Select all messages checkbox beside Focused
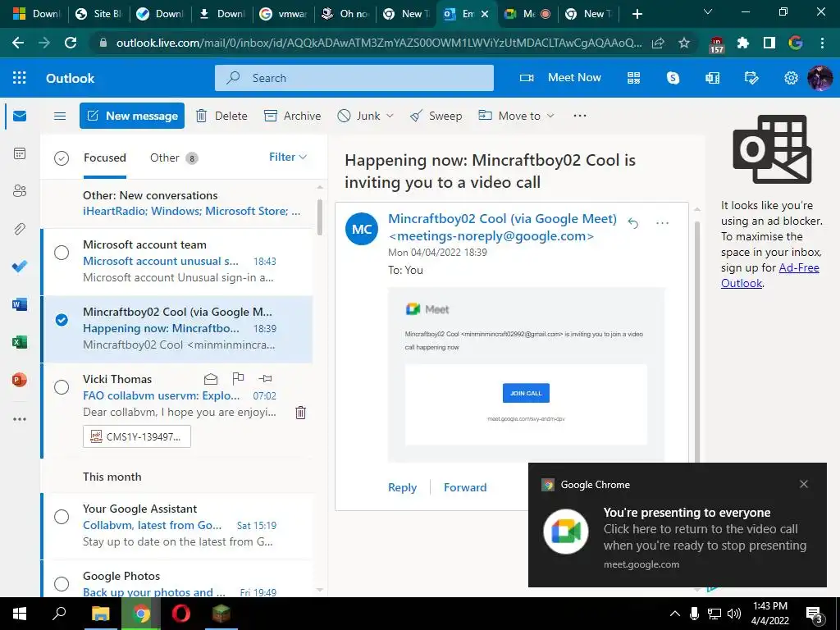840x630 pixels. pos(62,158)
